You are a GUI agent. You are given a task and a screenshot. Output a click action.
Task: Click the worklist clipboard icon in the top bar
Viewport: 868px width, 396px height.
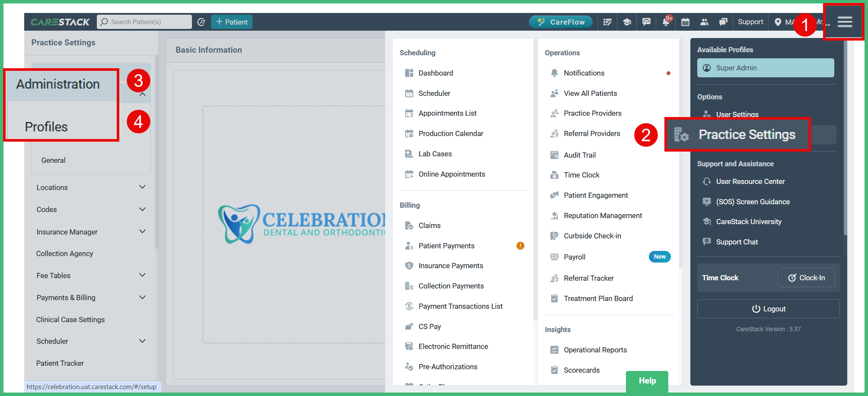(607, 22)
